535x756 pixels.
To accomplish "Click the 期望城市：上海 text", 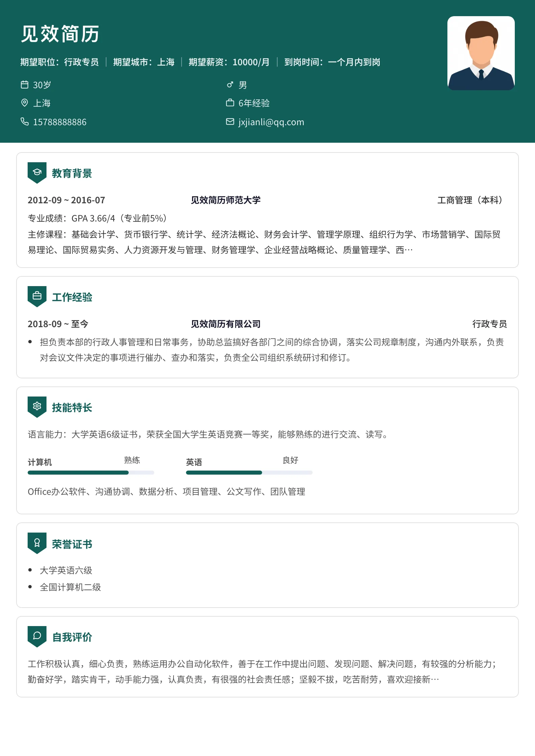I will click(144, 62).
